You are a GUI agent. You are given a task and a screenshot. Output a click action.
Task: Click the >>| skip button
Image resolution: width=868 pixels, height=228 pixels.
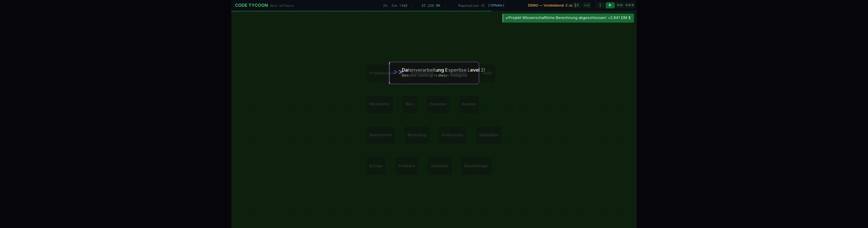point(586,5)
